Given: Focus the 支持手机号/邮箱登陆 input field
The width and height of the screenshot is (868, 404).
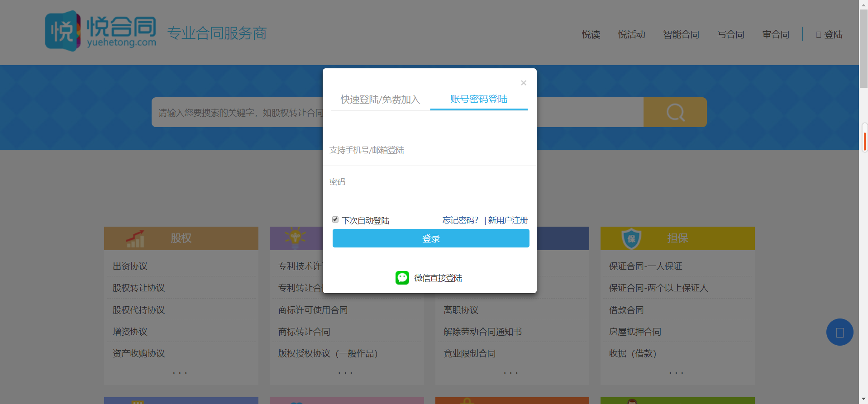Looking at the screenshot, I should (x=429, y=150).
